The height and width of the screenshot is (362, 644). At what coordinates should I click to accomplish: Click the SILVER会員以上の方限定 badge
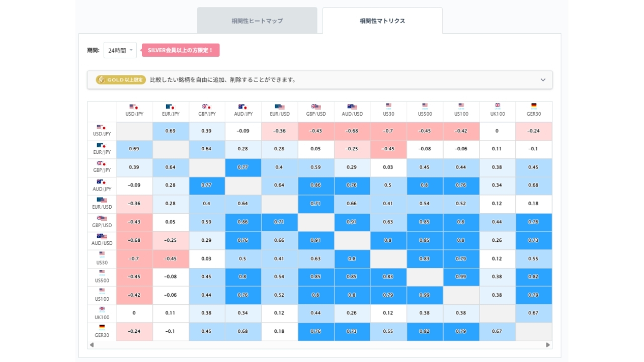tap(181, 50)
